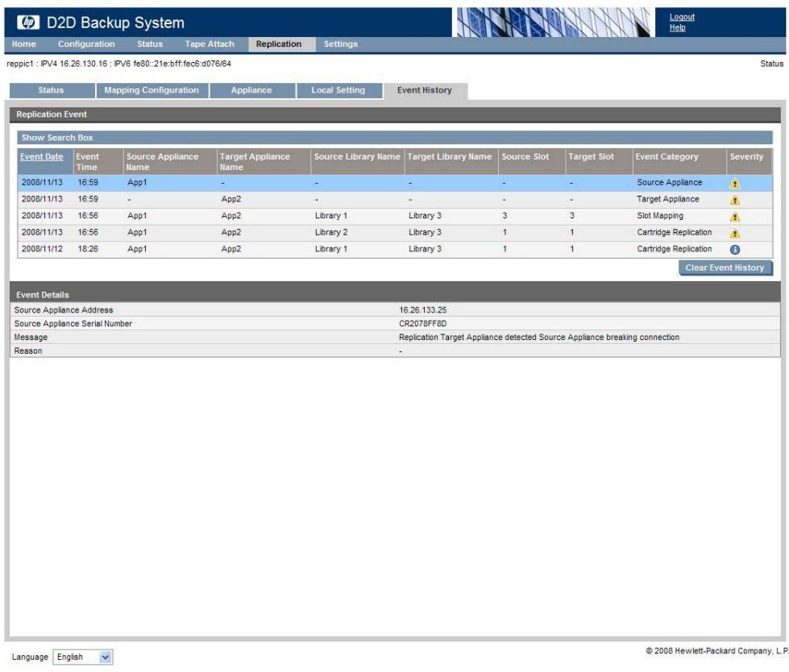789x672 pixels.
Task: Click the 'Replication Target Appliance detected' message text
Action: click(x=539, y=338)
